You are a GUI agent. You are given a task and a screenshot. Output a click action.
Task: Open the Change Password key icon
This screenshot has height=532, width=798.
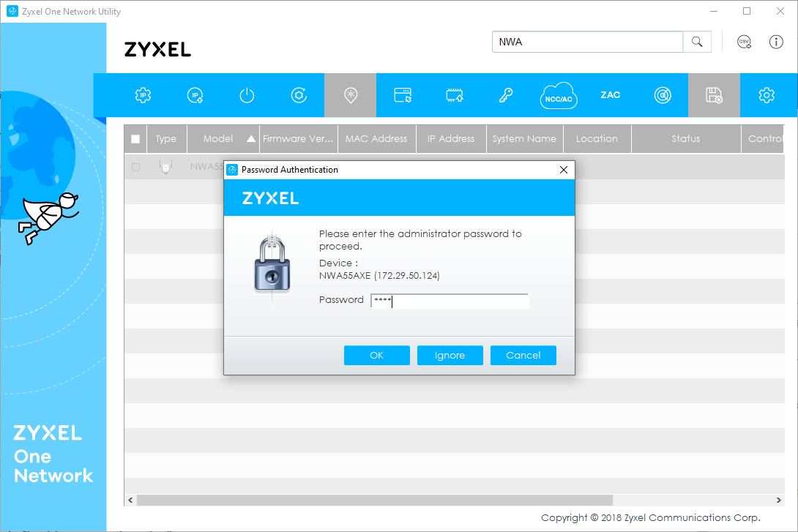point(507,95)
